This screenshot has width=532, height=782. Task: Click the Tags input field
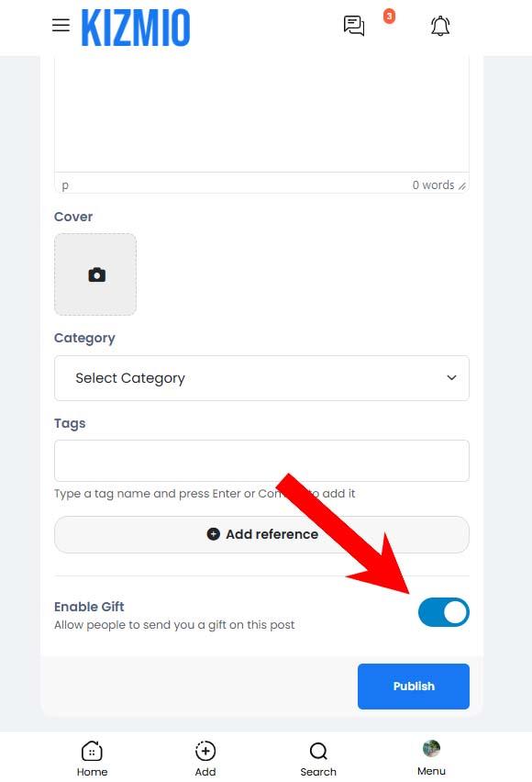click(261, 461)
